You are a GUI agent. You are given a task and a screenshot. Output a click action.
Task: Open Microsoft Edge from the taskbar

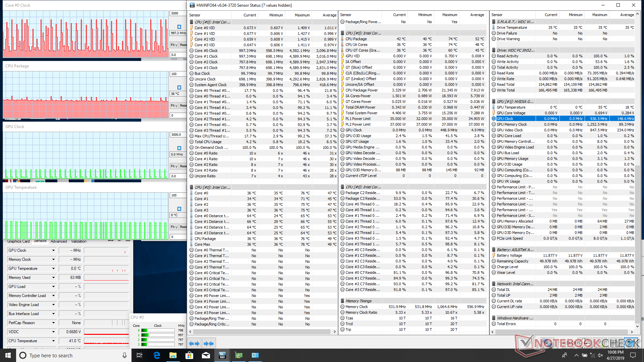(x=157, y=355)
